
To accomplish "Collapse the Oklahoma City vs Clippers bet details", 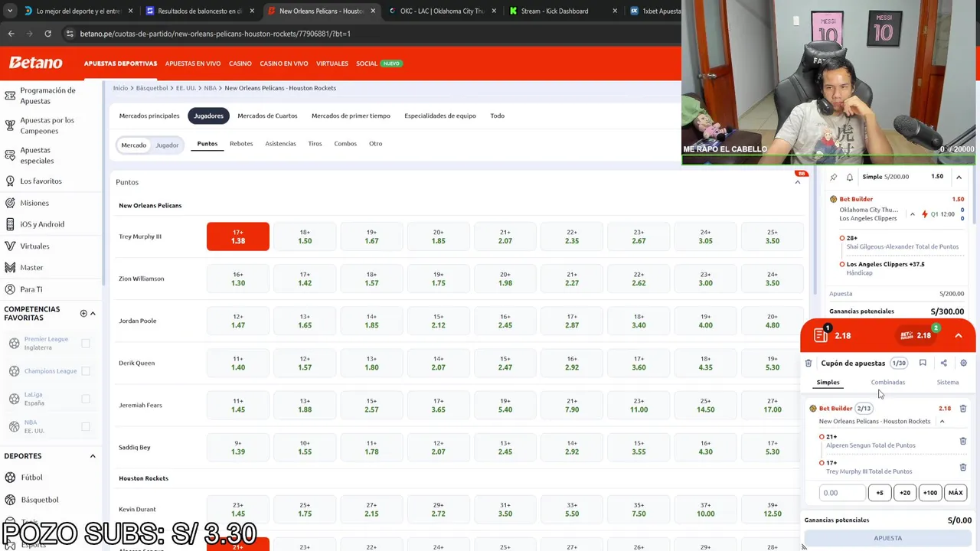I will coord(912,214).
